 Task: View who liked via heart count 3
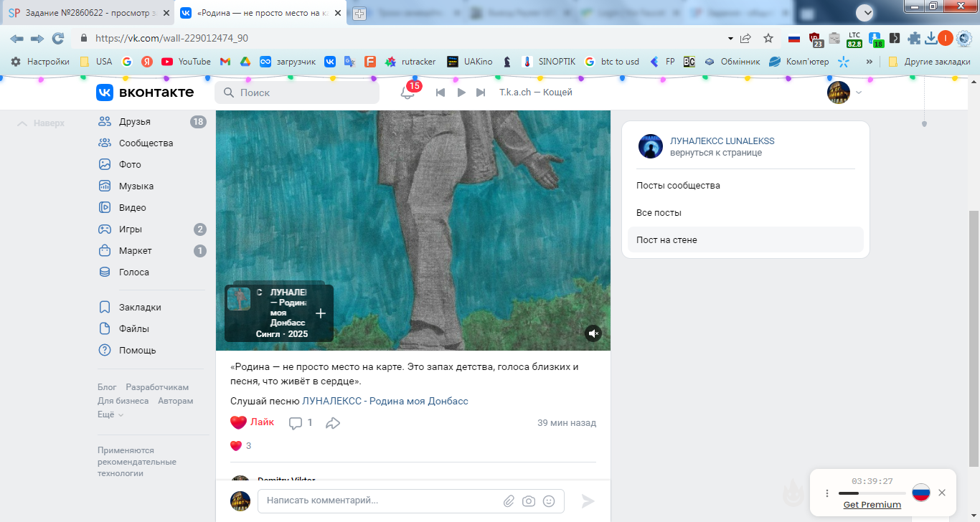coord(240,445)
